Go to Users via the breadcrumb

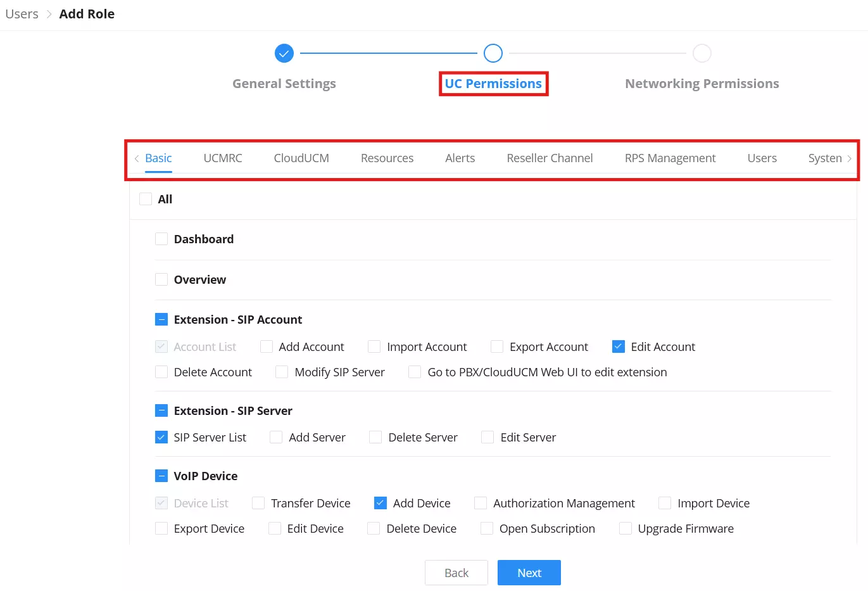(22, 14)
